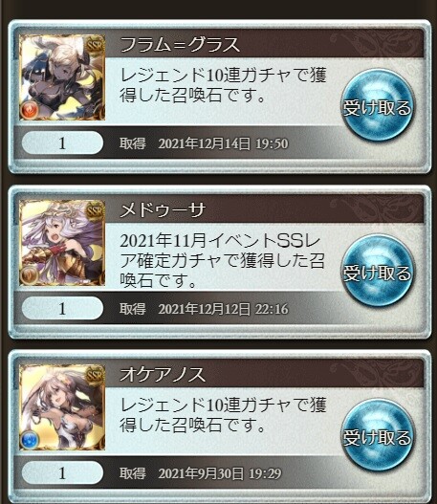Click the SSR badge on メドゥーサ portrait
The width and height of the screenshot is (437, 504).
click(95, 210)
